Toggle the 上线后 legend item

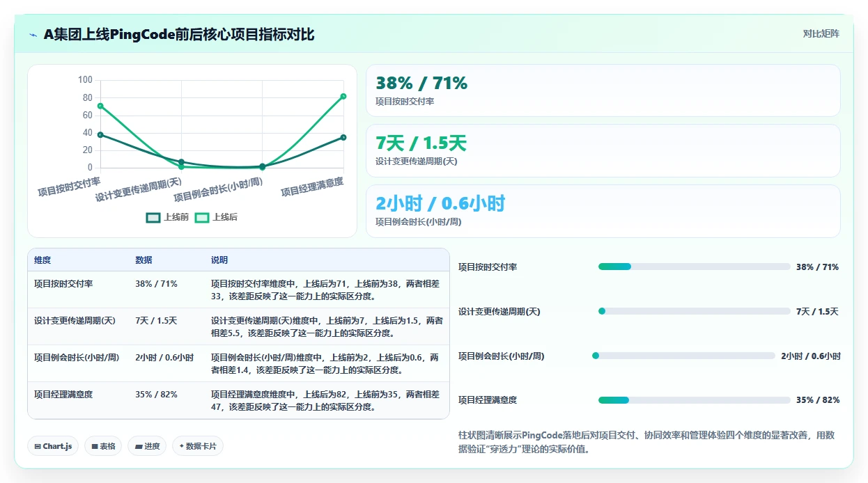click(x=216, y=217)
